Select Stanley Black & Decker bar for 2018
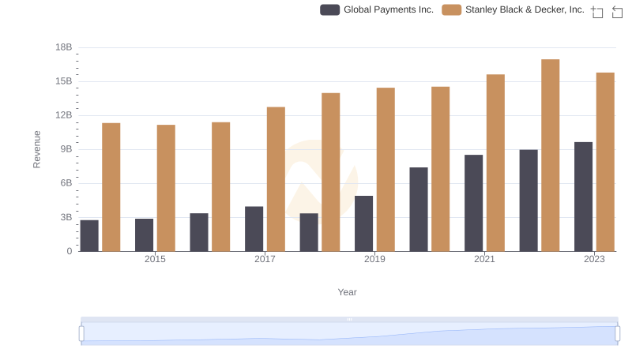The height and width of the screenshot is (364, 632). pos(331,172)
